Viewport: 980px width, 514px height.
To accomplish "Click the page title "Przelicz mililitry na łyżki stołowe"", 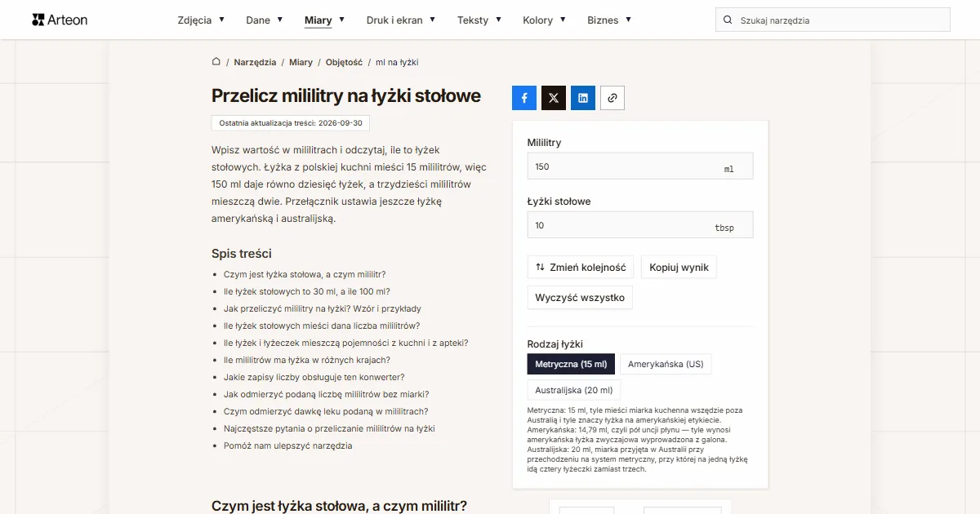I will (x=346, y=96).
